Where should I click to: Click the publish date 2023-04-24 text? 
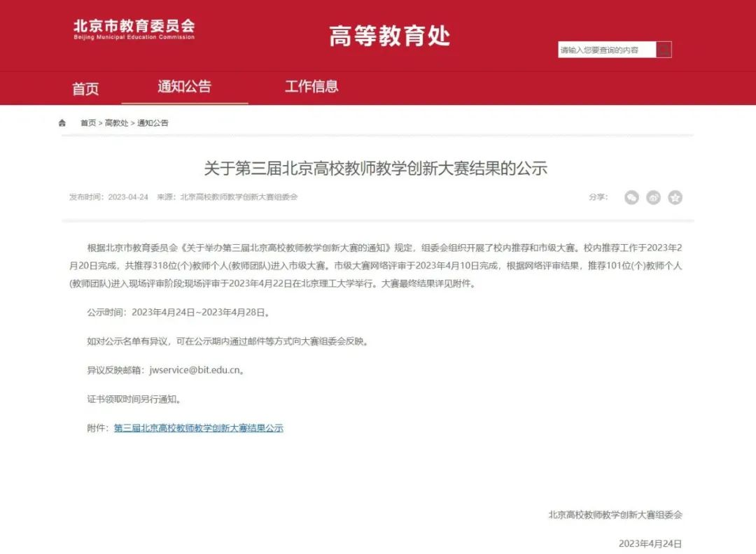pyautogui.click(x=128, y=197)
